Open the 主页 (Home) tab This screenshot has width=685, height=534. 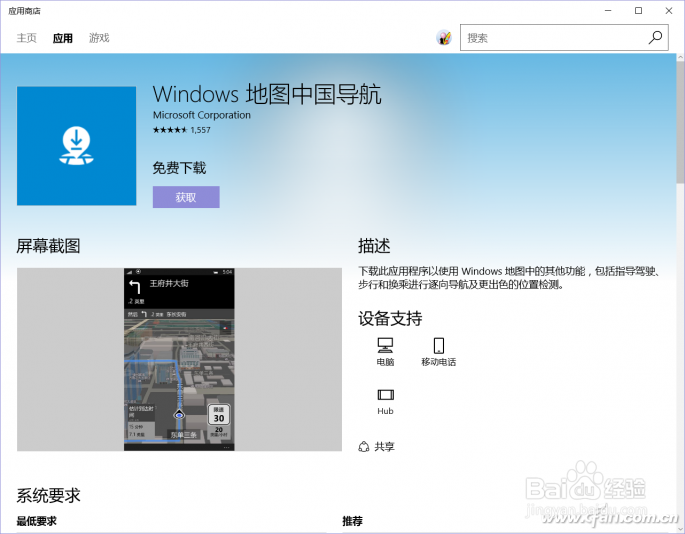click(x=27, y=38)
